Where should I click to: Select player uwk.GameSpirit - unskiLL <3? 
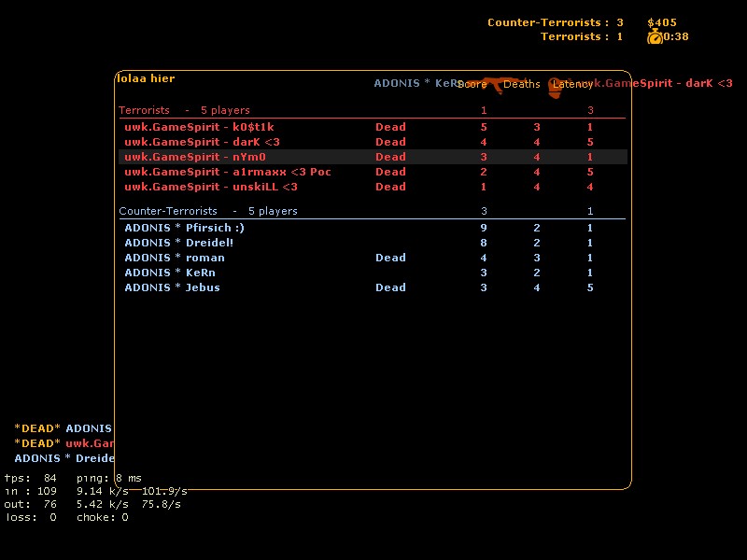coord(211,187)
